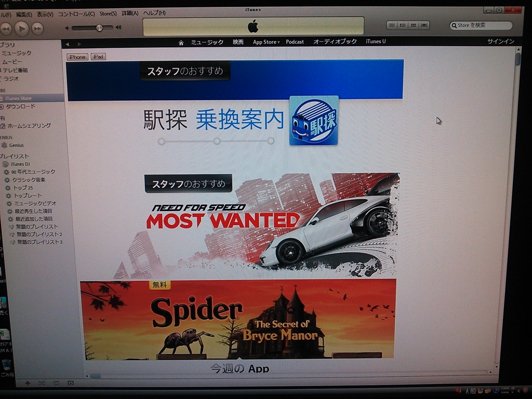Screen dimensions: 532x399
Task: Toggle repeat icon at bottom
Action: [56, 383]
